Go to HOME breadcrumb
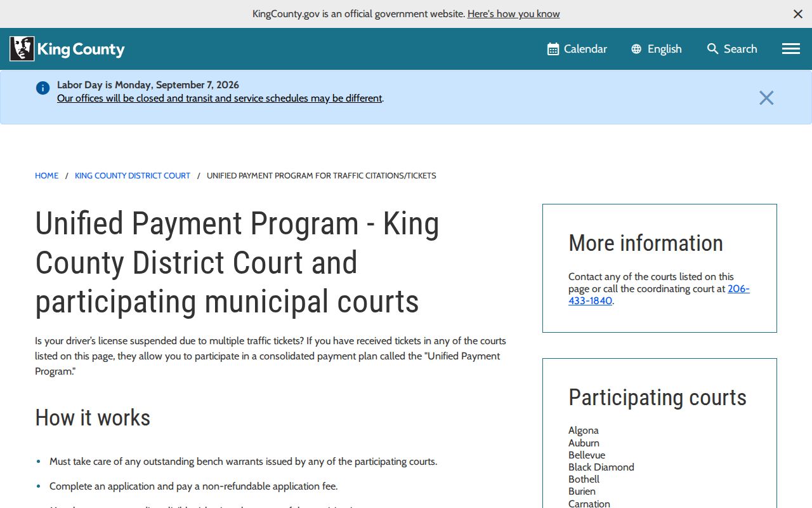 47,176
